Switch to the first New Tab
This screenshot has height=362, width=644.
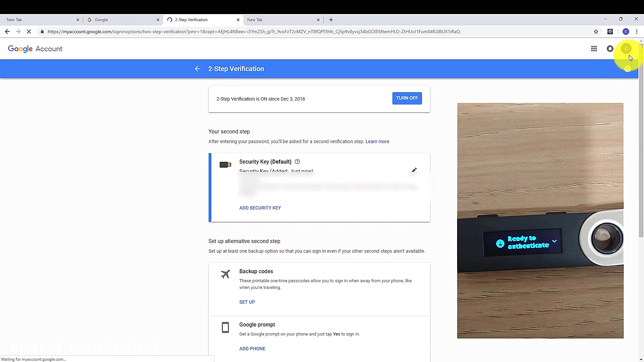41,20
